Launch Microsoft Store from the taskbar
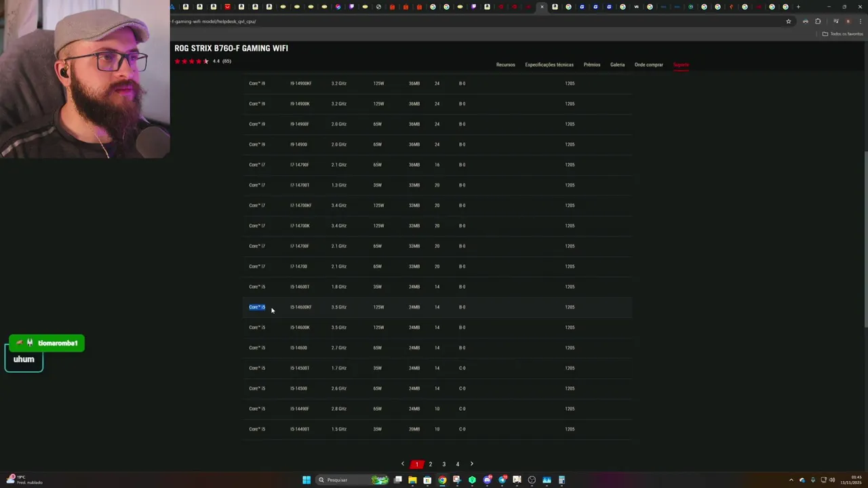 click(x=427, y=480)
